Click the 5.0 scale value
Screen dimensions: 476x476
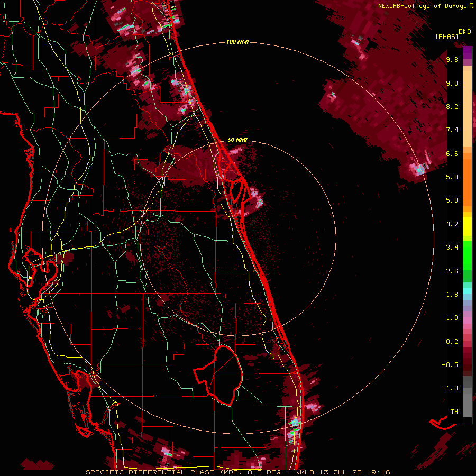click(452, 200)
